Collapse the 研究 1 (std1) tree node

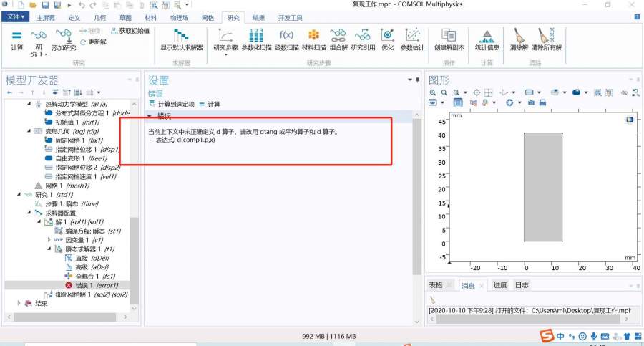[x=19, y=194]
